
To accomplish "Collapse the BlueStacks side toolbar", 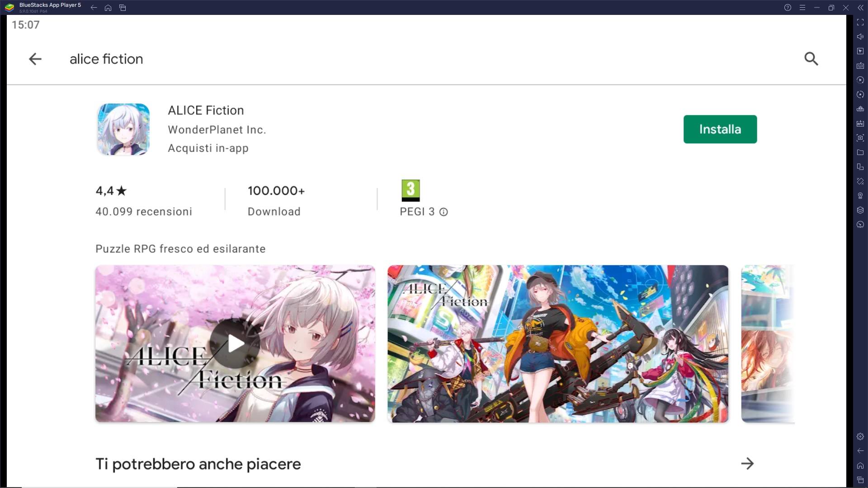I will [x=860, y=8].
